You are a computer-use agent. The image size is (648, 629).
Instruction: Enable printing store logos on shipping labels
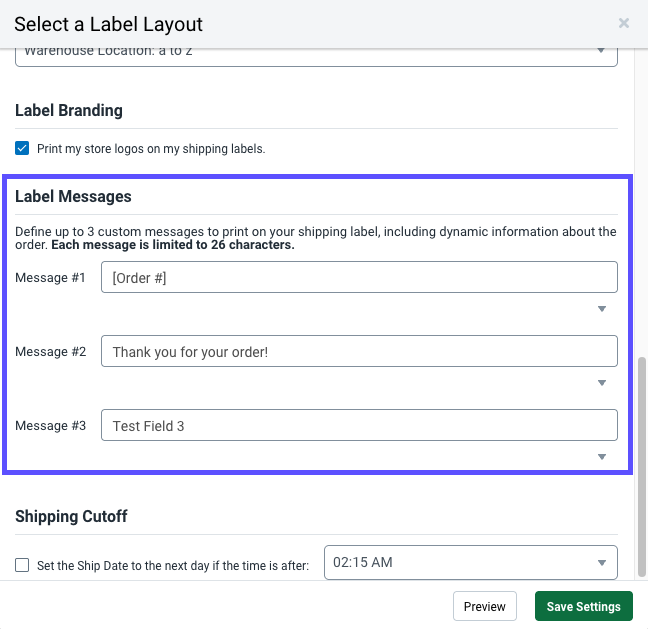tap(22, 148)
